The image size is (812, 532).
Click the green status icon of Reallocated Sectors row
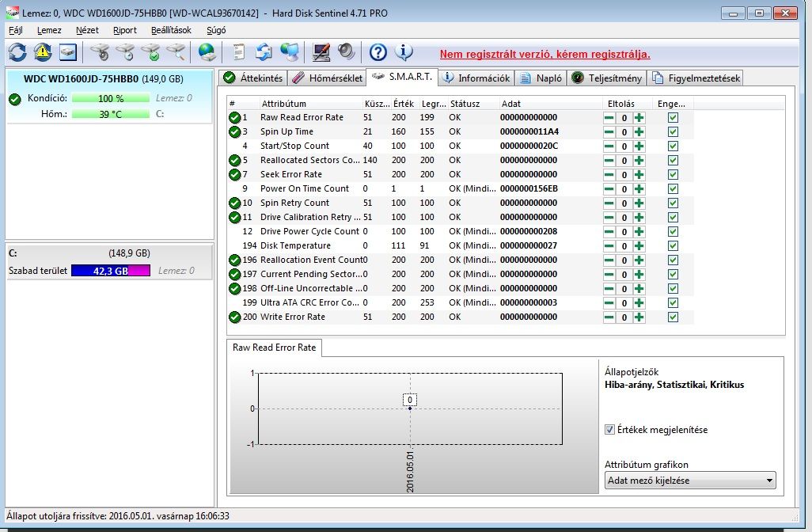(234, 161)
